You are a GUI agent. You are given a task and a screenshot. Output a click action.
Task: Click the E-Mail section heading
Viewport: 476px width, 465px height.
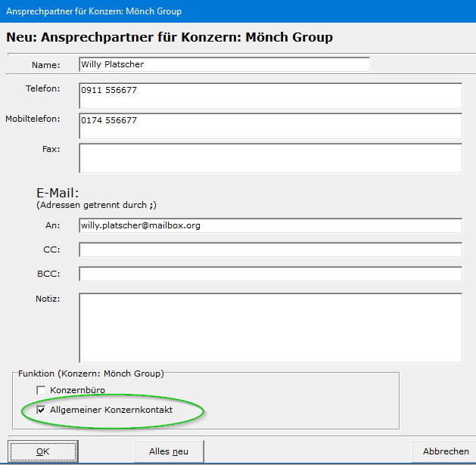[x=58, y=193]
